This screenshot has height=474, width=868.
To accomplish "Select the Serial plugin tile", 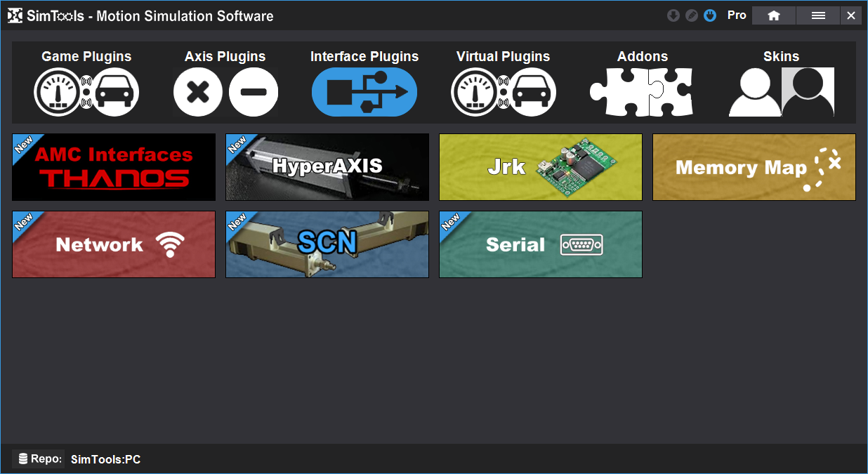I will point(541,244).
